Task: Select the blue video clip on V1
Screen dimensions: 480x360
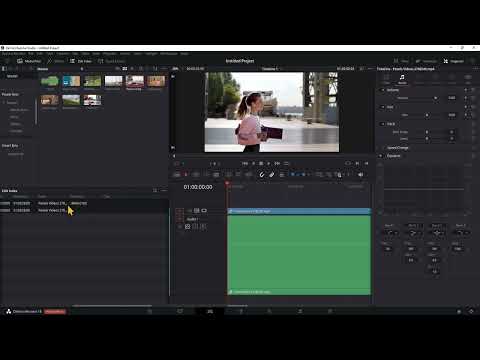Action: pyautogui.click(x=299, y=211)
